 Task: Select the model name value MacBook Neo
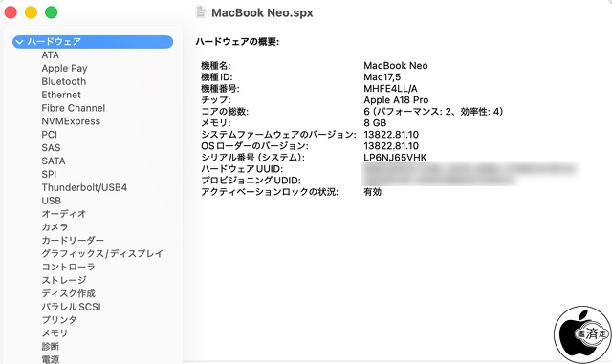pos(396,66)
